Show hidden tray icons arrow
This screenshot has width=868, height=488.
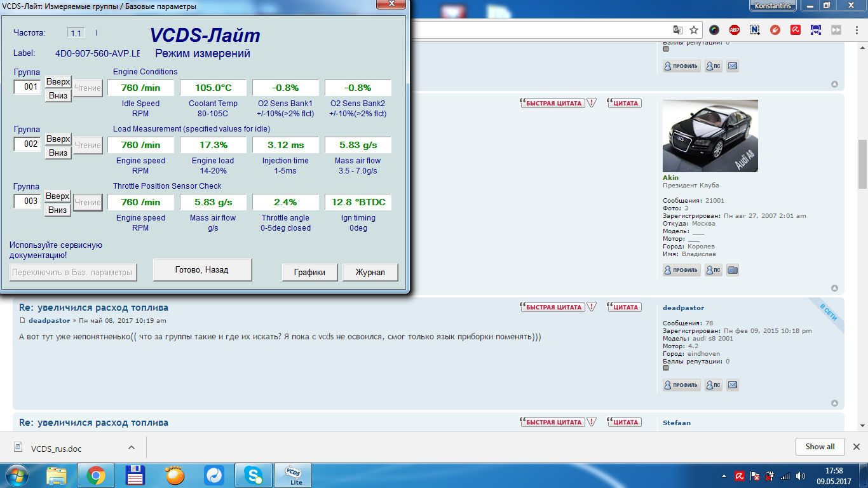[725, 476]
